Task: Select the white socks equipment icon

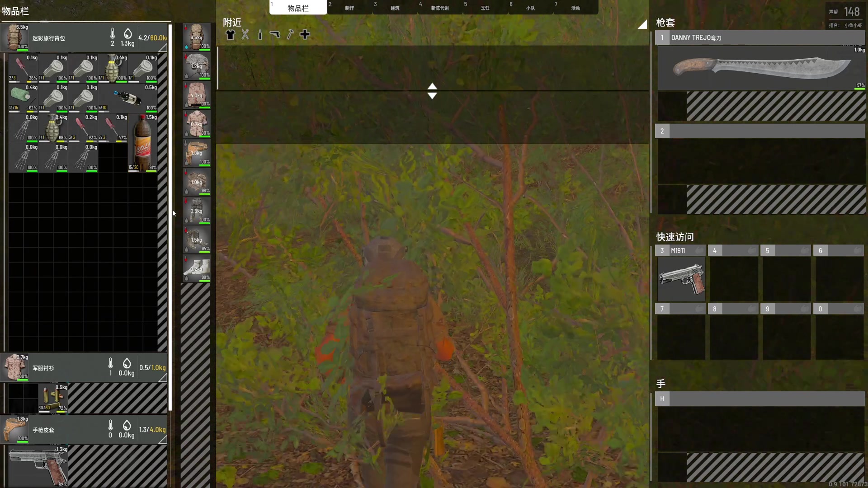Action: pos(197,269)
